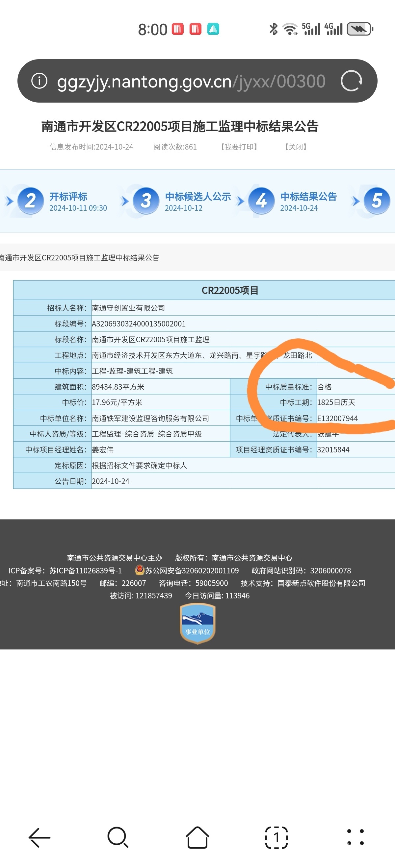
Task: Tap the site info icon in address bar
Action: [39, 81]
